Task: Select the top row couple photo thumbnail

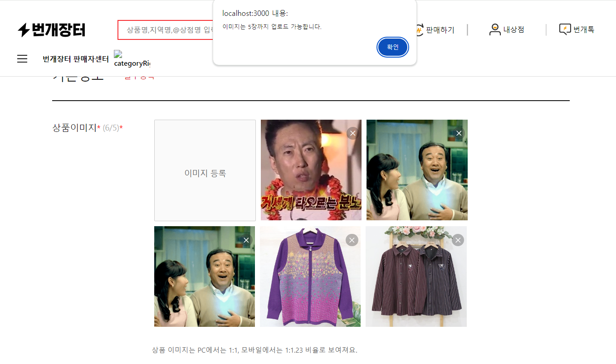Action: pyautogui.click(x=417, y=170)
